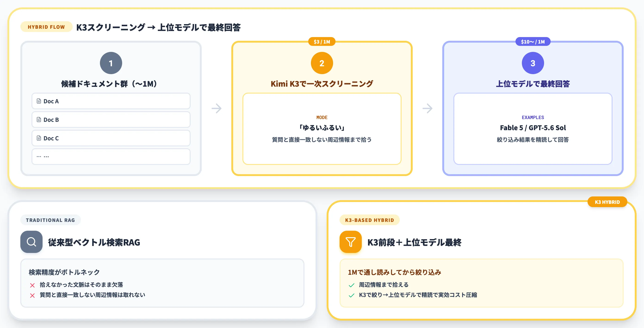Click the heading 候補ドキュメント群（〜1M）
This screenshot has height=328, width=644.
[x=109, y=84]
